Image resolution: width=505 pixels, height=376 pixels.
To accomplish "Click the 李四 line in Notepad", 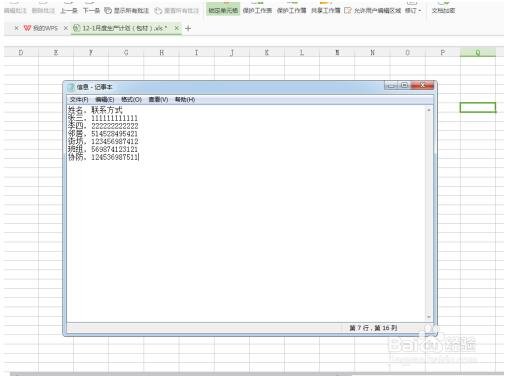I will (103, 126).
